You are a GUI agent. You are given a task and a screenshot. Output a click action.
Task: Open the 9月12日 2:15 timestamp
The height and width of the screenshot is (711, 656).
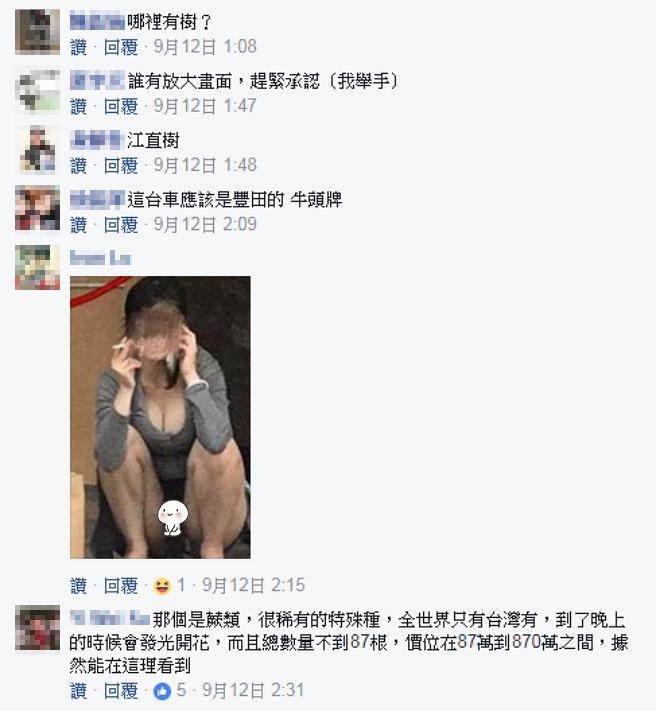click(253, 585)
